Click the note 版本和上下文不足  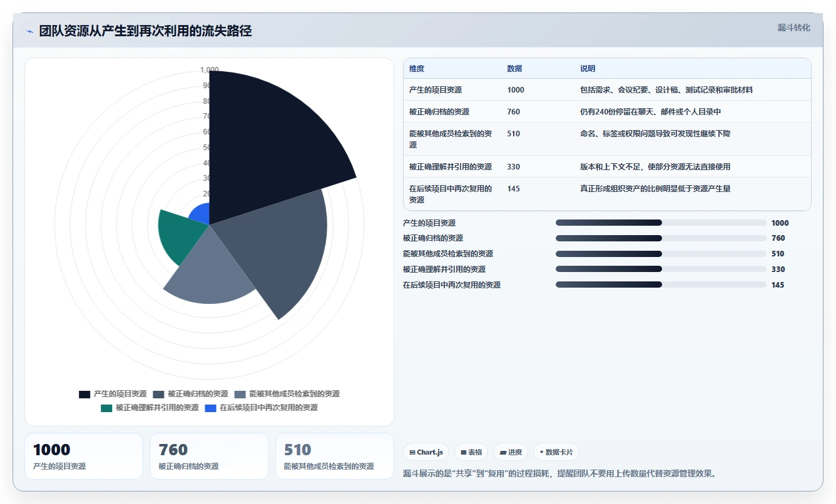(655, 167)
